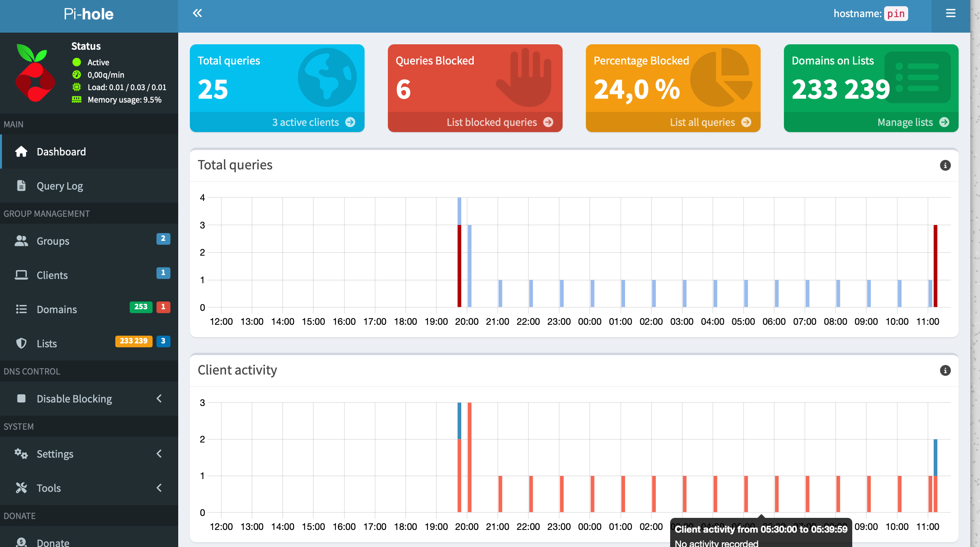This screenshot has height=547, width=980.
Task: Click the dark red blocked bar at 11:00
Action: [x=935, y=266]
